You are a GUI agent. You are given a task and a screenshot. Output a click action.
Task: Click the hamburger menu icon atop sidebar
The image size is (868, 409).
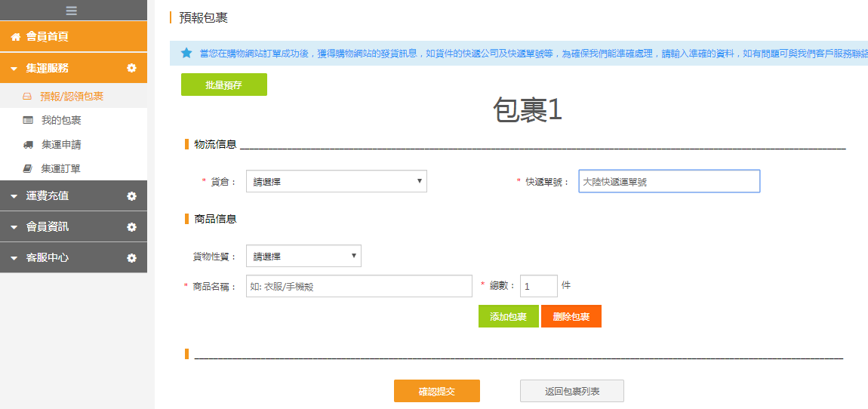tap(72, 10)
